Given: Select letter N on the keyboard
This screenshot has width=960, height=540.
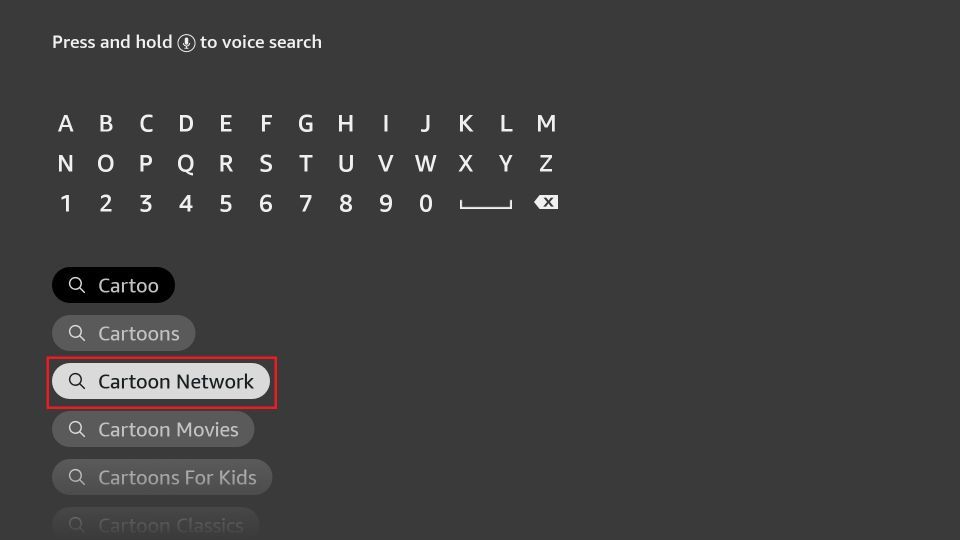Looking at the screenshot, I should tap(66, 163).
